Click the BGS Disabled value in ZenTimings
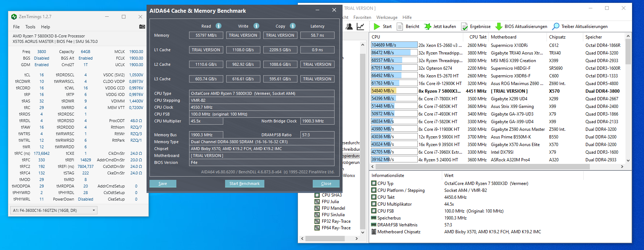Viewport: 644px width, 250px height. pos(41,58)
